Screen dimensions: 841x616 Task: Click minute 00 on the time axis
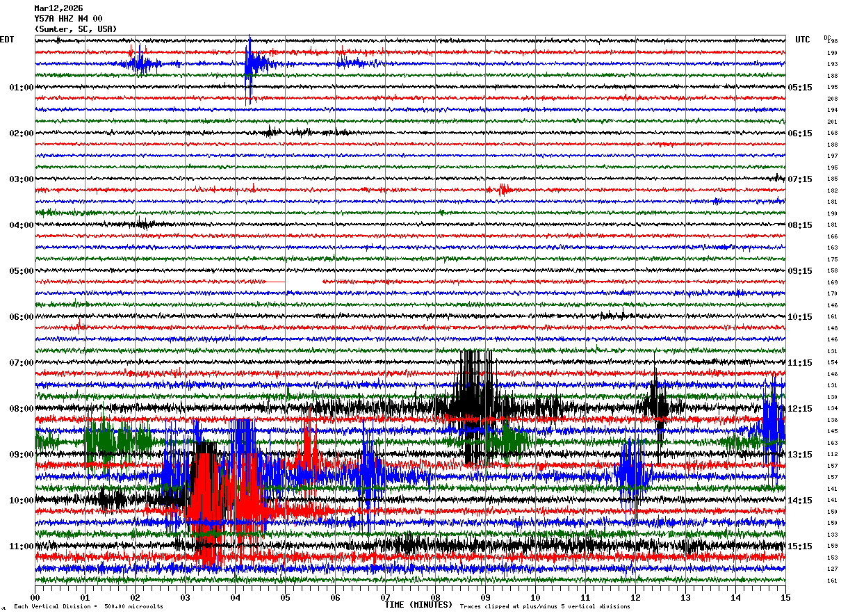[35, 597]
